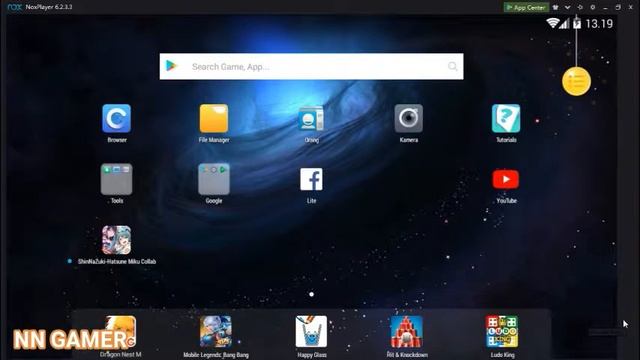Click the 13.19 clock

click(599, 24)
